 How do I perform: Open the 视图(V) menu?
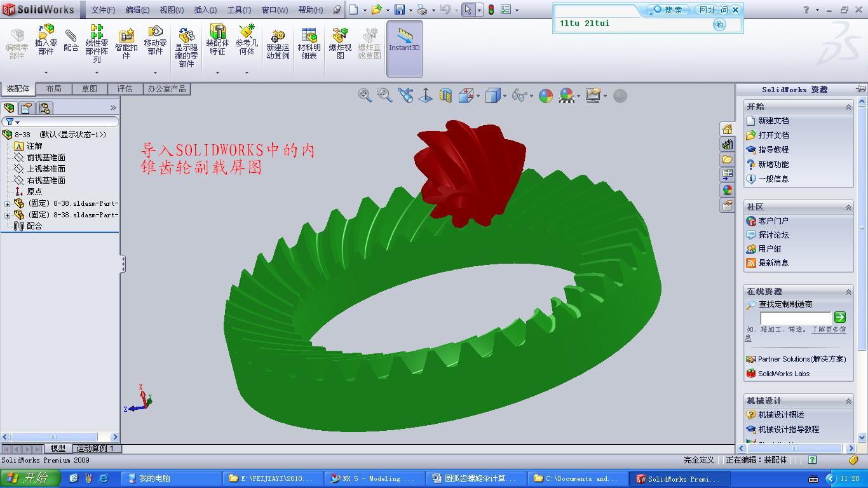172,10
